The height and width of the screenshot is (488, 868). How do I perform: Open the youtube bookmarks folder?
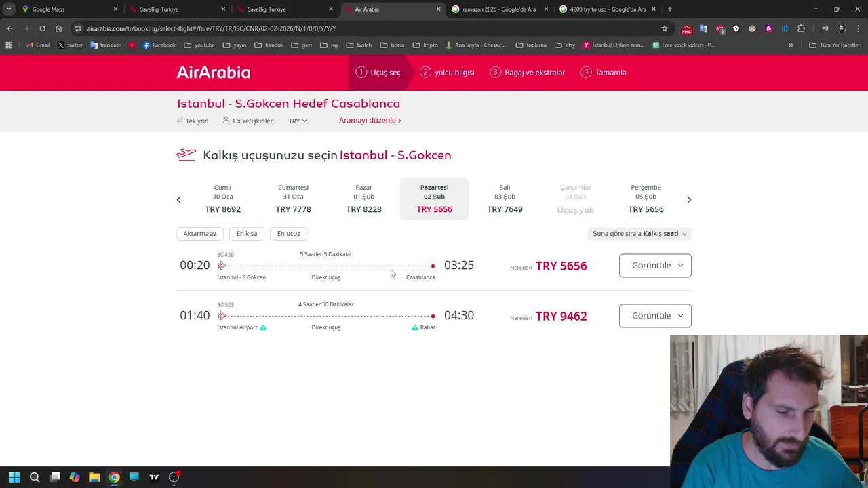199,45
